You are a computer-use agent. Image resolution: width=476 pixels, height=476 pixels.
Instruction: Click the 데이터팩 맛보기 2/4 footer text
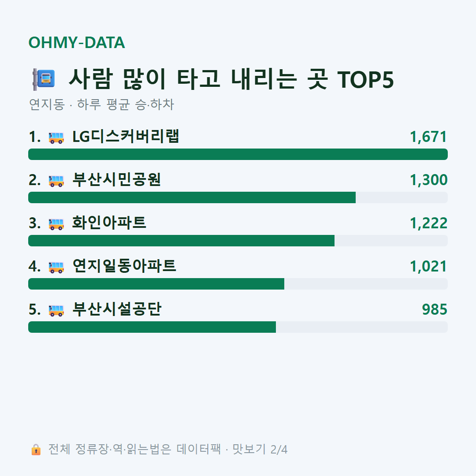[232, 449]
